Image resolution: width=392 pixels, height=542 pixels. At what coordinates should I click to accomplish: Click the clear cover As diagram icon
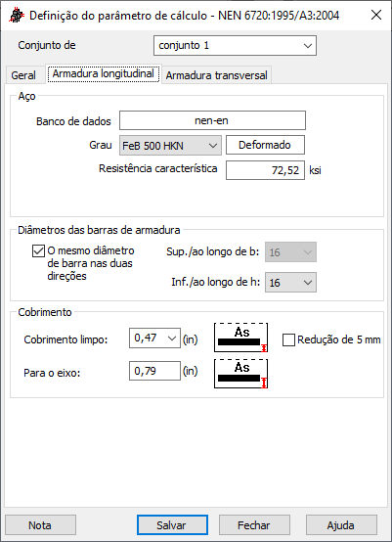(241, 338)
